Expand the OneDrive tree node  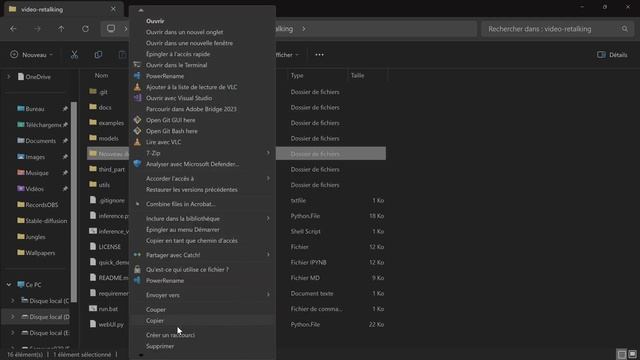pyautogui.click(x=9, y=77)
